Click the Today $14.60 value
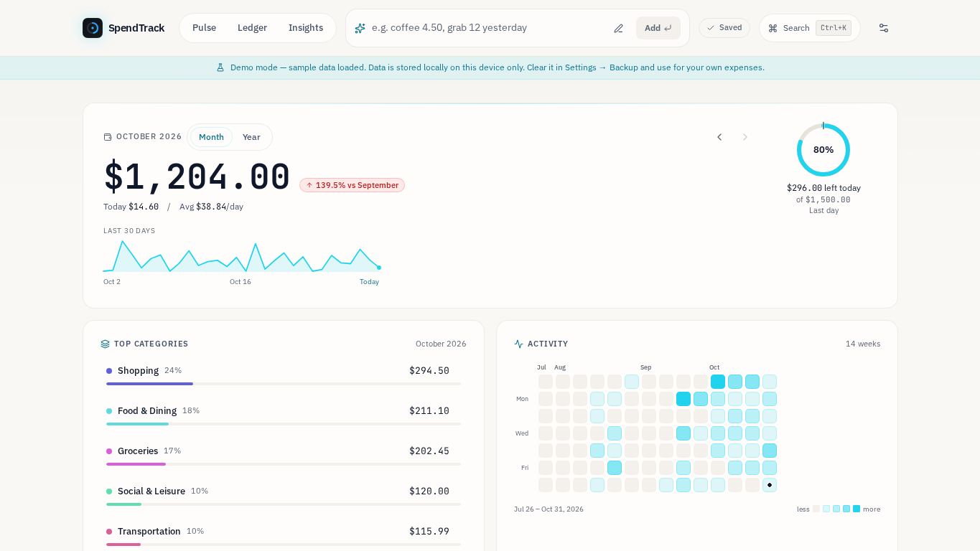980x551 pixels. (x=131, y=207)
